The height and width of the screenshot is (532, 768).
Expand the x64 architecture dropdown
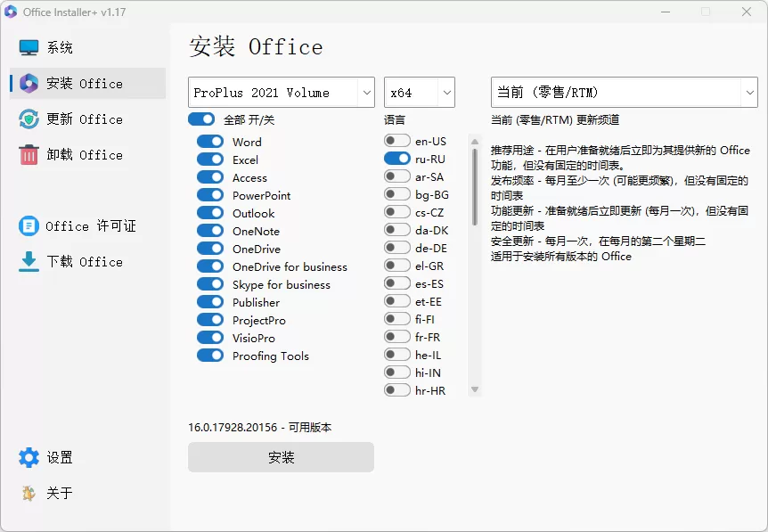pyautogui.click(x=419, y=92)
